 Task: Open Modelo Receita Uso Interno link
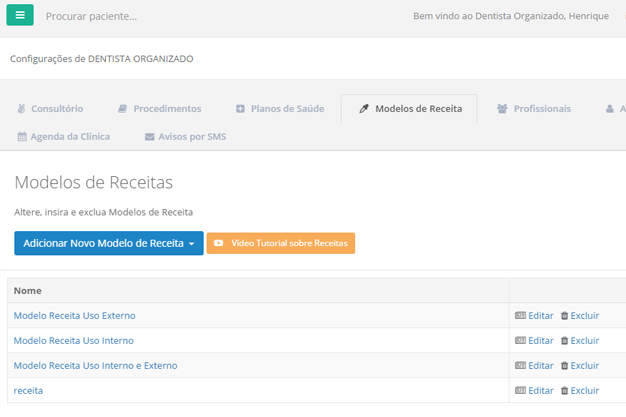tap(73, 340)
